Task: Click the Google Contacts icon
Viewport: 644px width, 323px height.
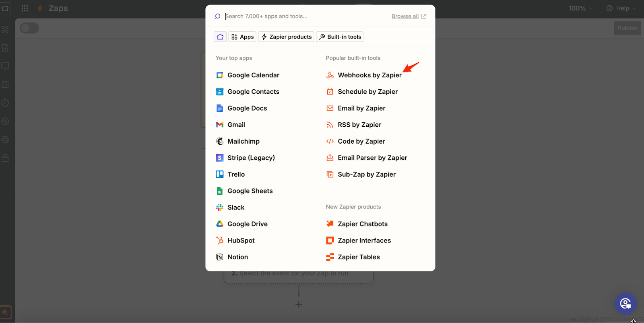Action: point(220,92)
